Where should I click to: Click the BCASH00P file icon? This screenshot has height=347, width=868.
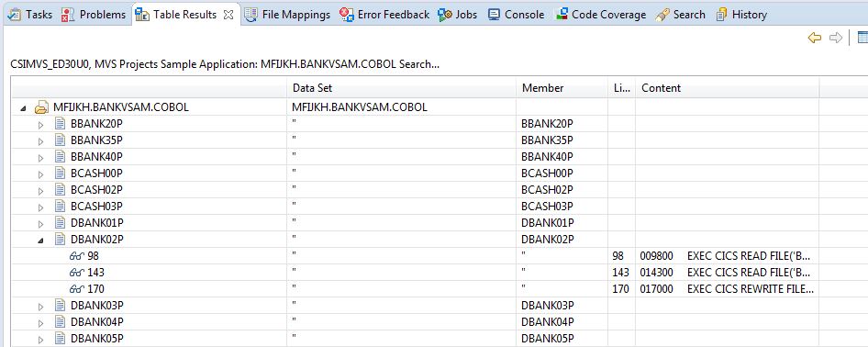(x=61, y=173)
